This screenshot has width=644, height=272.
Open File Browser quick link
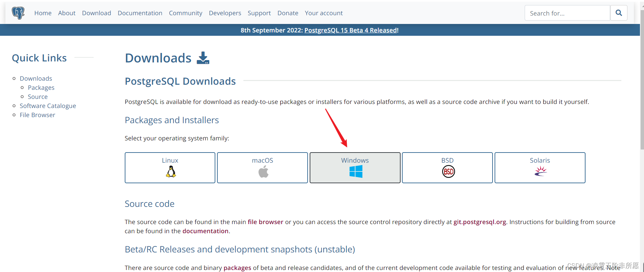click(x=37, y=115)
